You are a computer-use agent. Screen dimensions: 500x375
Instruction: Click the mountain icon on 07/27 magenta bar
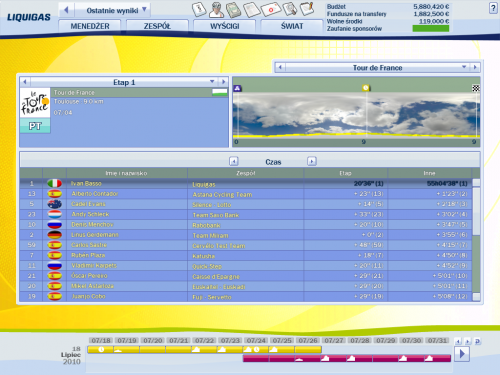(325, 358)
